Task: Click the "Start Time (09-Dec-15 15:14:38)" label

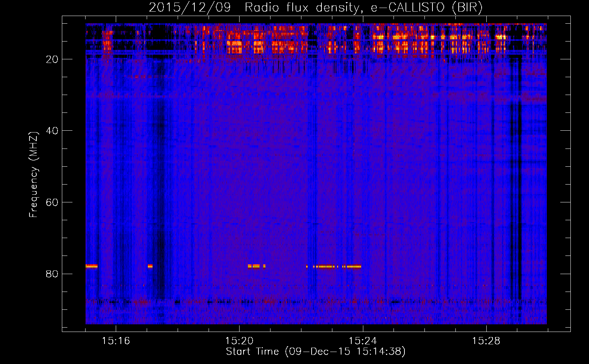Action: pos(316,352)
